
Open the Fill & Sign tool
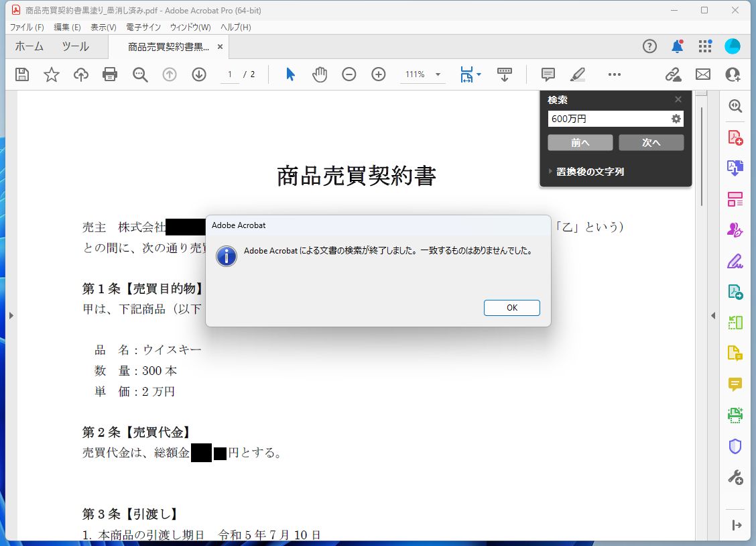pos(735,261)
